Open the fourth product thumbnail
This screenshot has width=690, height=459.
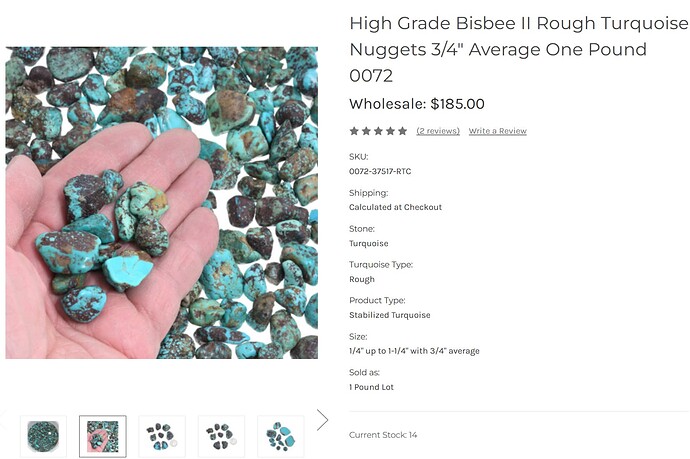coord(221,436)
